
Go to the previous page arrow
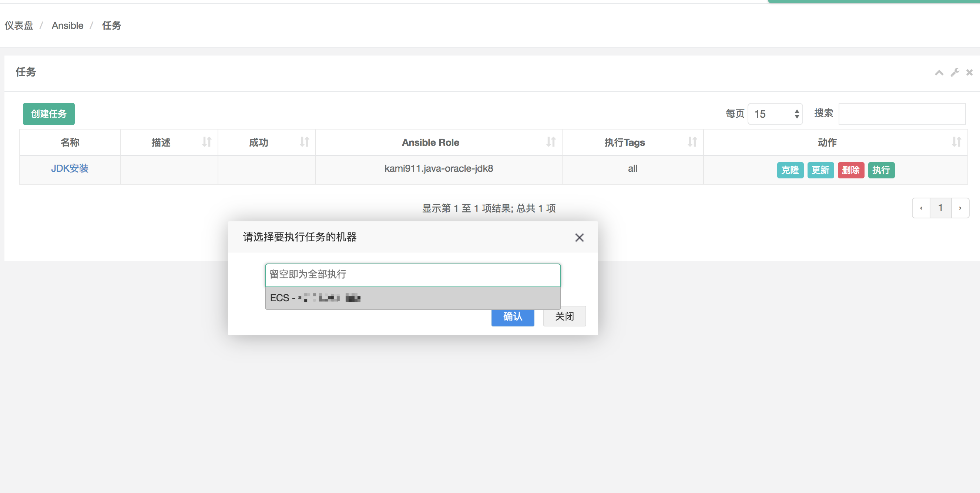tap(921, 208)
